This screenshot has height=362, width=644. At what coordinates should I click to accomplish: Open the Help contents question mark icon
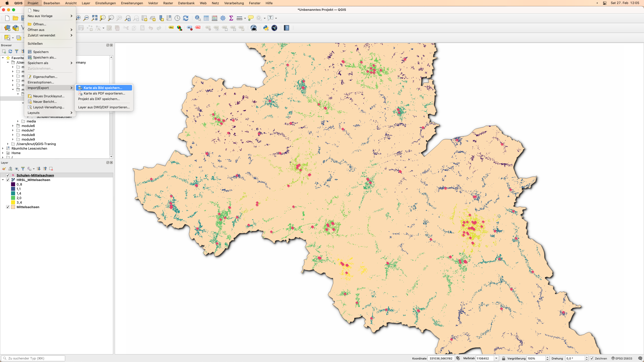coord(287,28)
